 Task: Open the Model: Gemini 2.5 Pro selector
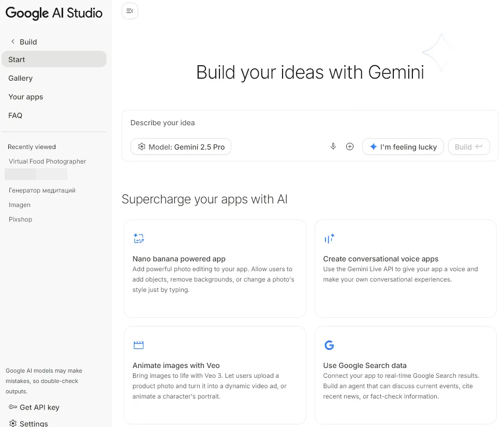(x=181, y=147)
